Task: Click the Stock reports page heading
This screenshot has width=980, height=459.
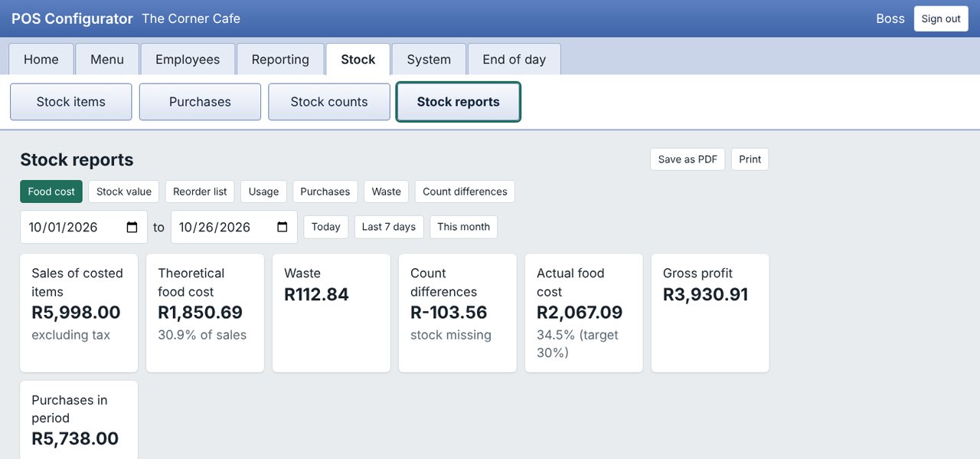Action: tap(77, 159)
